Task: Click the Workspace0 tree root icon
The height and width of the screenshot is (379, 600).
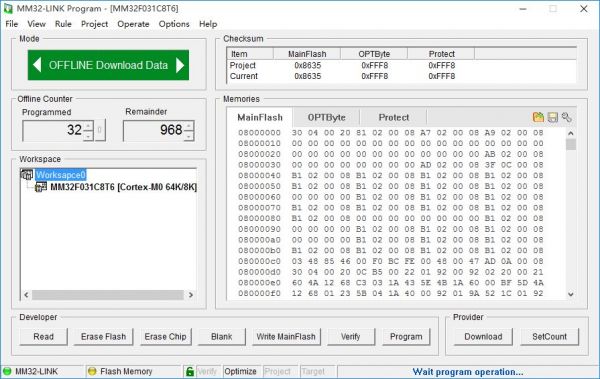Action: (27, 175)
